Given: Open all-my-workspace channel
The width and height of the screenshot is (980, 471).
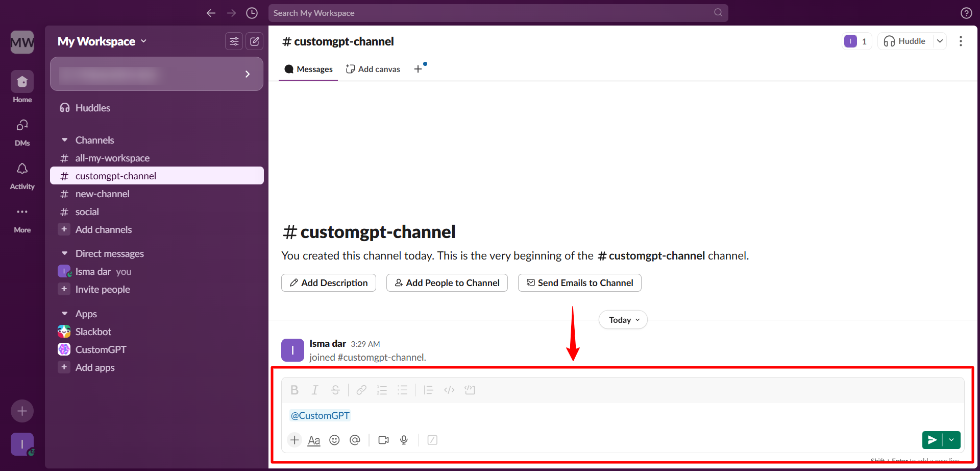Looking at the screenshot, I should coord(157,158).
